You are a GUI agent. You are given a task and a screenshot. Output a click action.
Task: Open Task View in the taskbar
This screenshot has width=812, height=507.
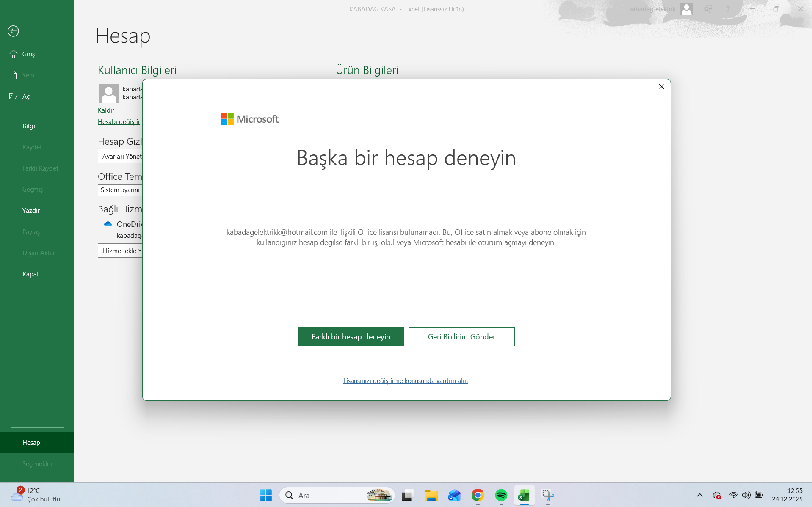point(408,495)
